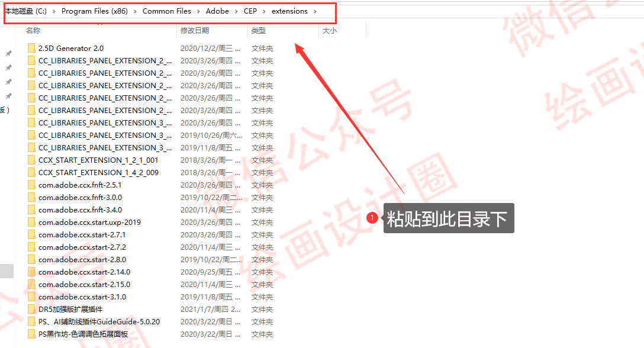Click the folder icon of com.adobe.ccx.start-2.15.0
This screenshot has width=644, height=348.
31,284
